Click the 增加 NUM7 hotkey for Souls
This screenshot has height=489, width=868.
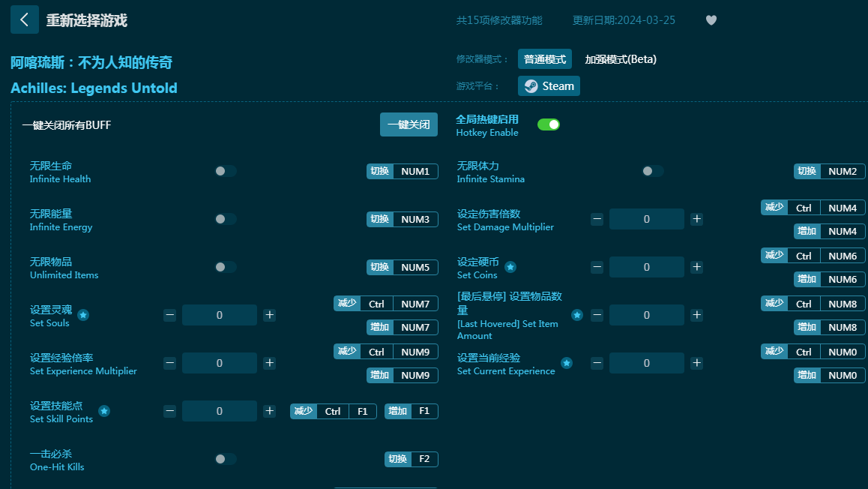click(x=403, y=327)
